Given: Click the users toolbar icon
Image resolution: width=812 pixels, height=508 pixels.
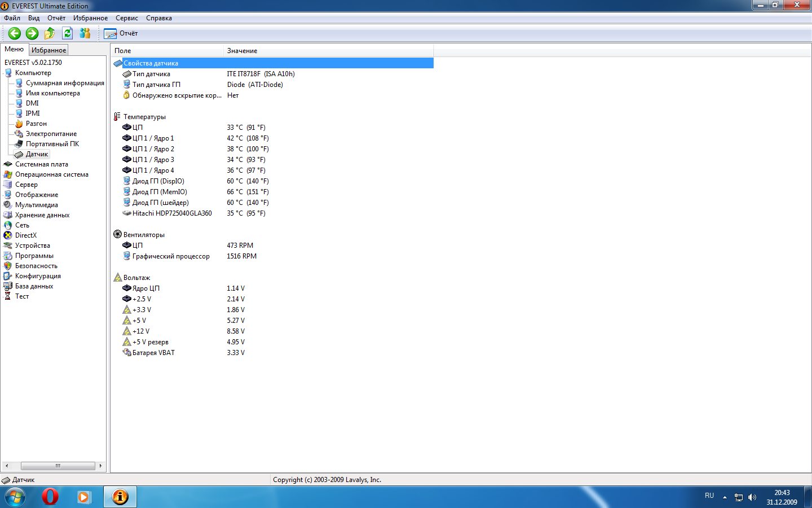Looking at the screenshot, I should coord(85,33).
